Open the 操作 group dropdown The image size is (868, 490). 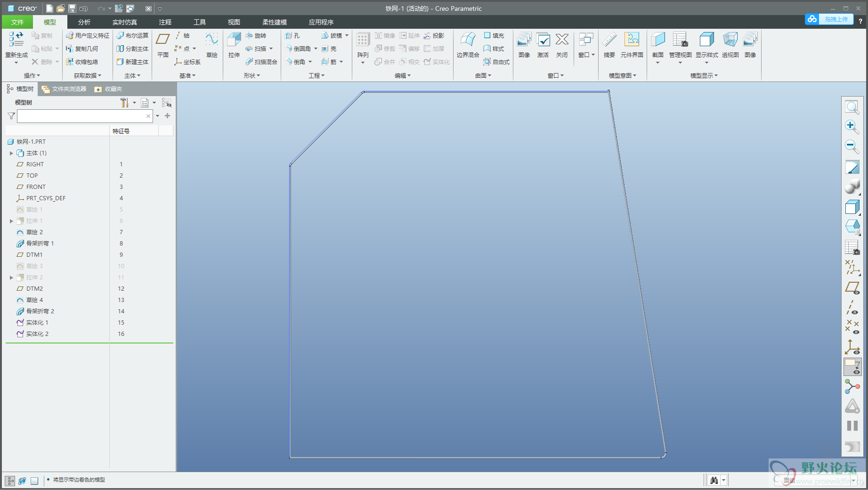coord(32,75)
